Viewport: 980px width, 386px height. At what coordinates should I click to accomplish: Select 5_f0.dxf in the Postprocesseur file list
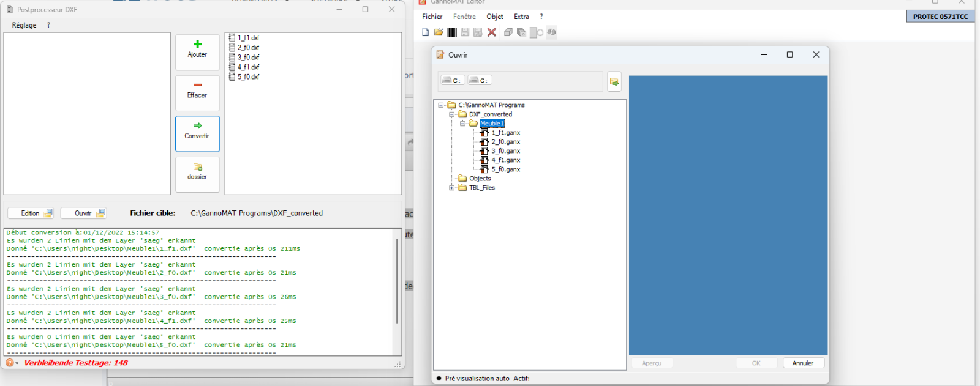248,77
